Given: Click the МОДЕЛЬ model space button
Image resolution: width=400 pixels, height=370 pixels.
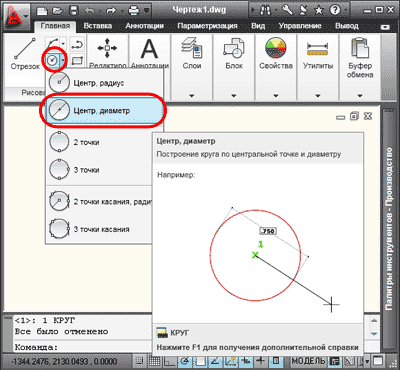Looking at the screenshot, I should point(308,361).
